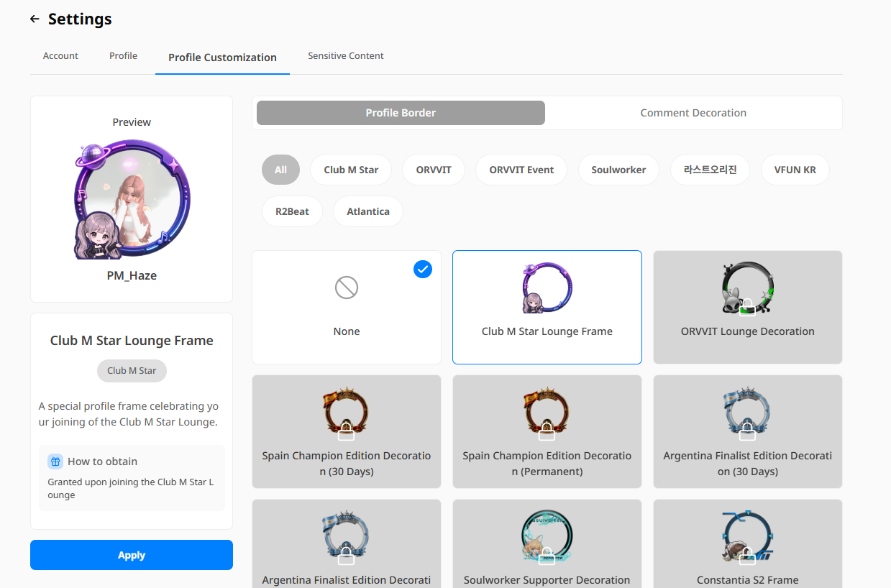
Task: Click the ORVVIT Lounge Decoration frame icon
Action: tap(748, 288)
